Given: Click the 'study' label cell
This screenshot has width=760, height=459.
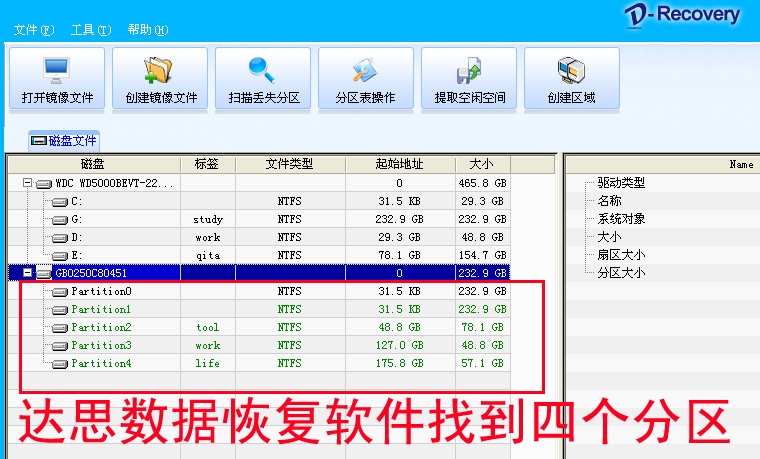Looking at the screenshot, I should coord(208,220).
